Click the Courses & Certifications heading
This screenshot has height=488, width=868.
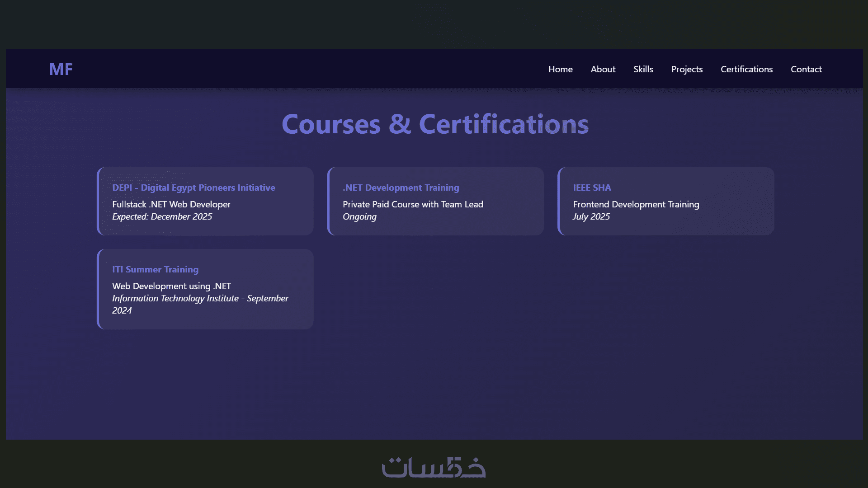435,124
